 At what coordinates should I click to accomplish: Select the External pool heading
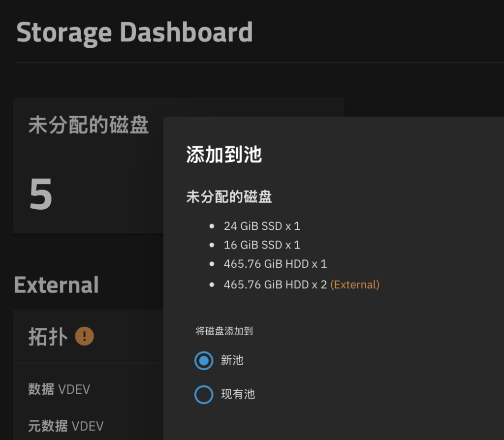pos(56,285)
